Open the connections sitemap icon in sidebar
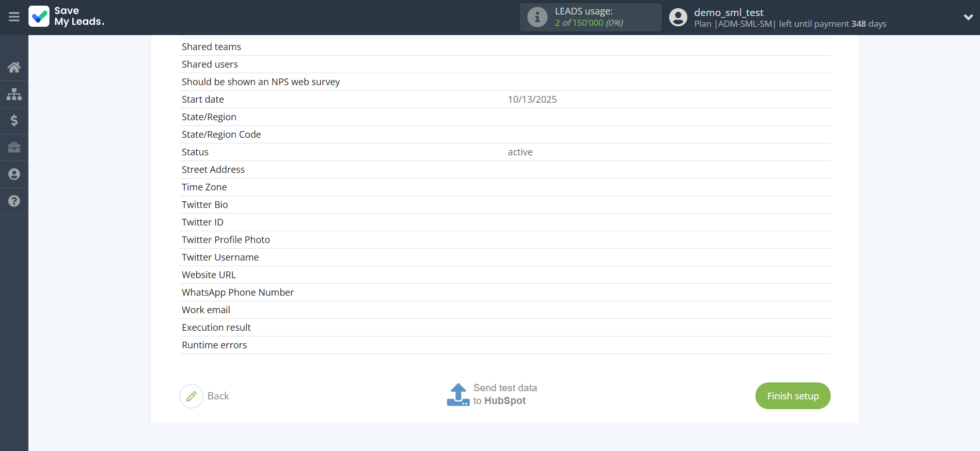The width and height of the screenshot is (980, 451). pos(14,94)
